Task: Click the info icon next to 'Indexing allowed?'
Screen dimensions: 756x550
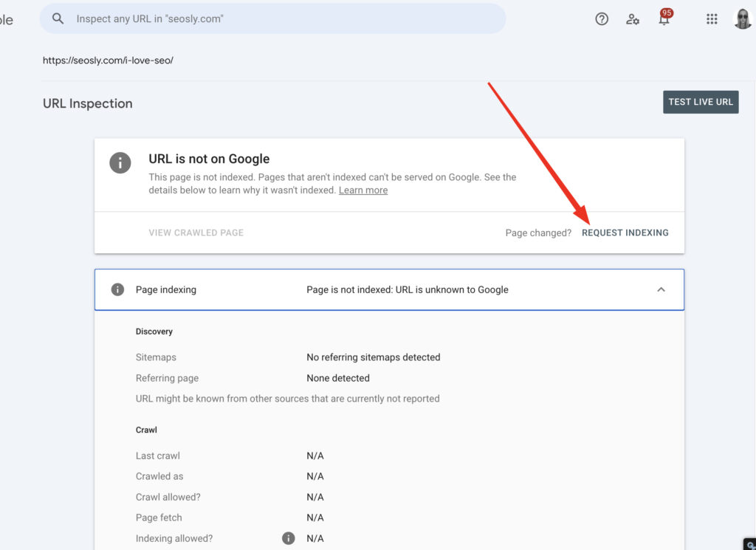Action: (x=289, y=538)
